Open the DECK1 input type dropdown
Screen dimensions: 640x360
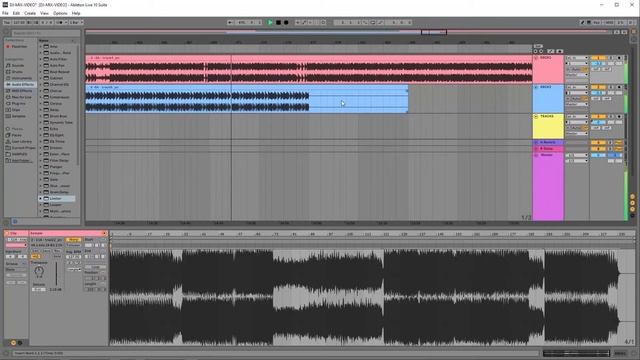pyautogui.click(x=577, y=58)
